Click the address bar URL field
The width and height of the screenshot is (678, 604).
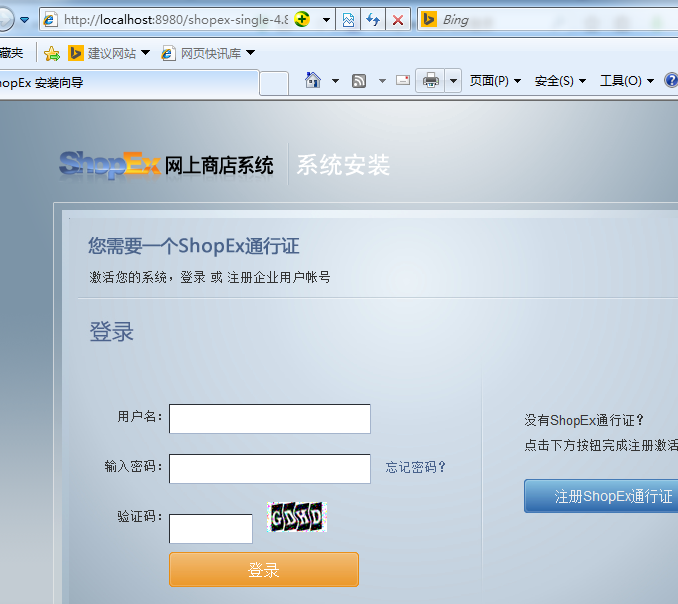(x=175, y=19)
